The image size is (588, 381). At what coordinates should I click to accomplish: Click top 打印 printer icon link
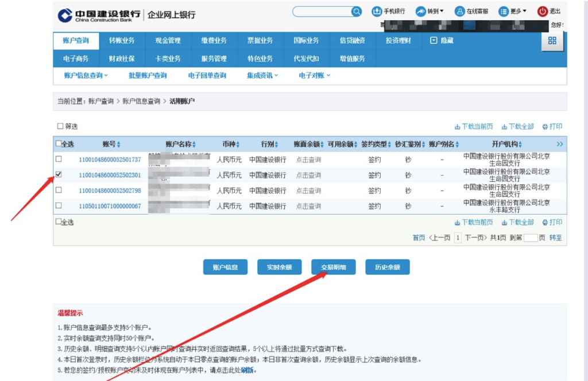pos(552,127)
